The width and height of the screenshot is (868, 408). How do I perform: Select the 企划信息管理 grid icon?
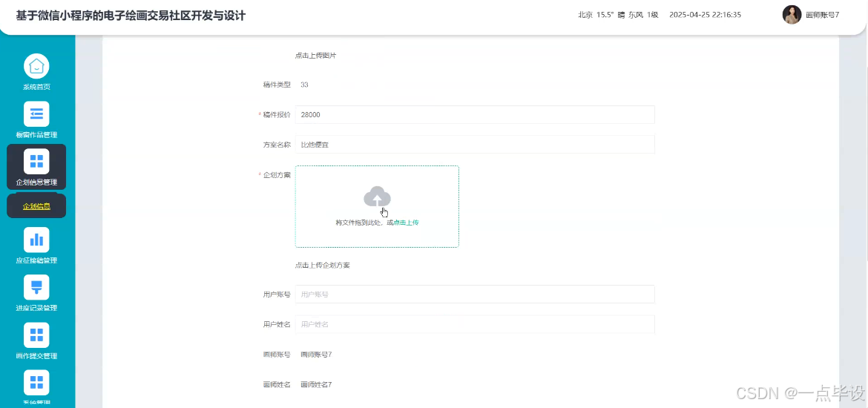pos(36,161)
